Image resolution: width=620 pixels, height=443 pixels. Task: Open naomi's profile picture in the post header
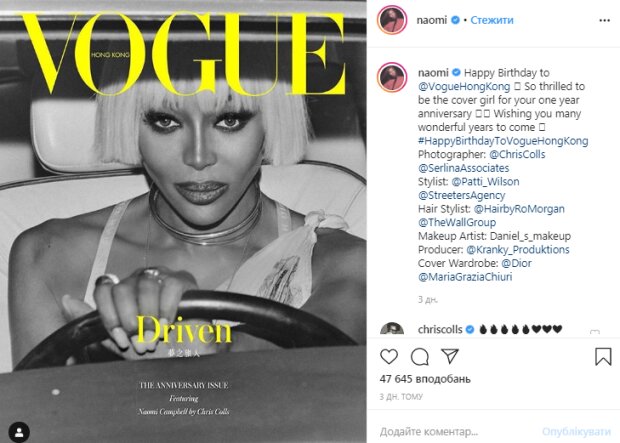pyautogui.click(x=392, y=20)
